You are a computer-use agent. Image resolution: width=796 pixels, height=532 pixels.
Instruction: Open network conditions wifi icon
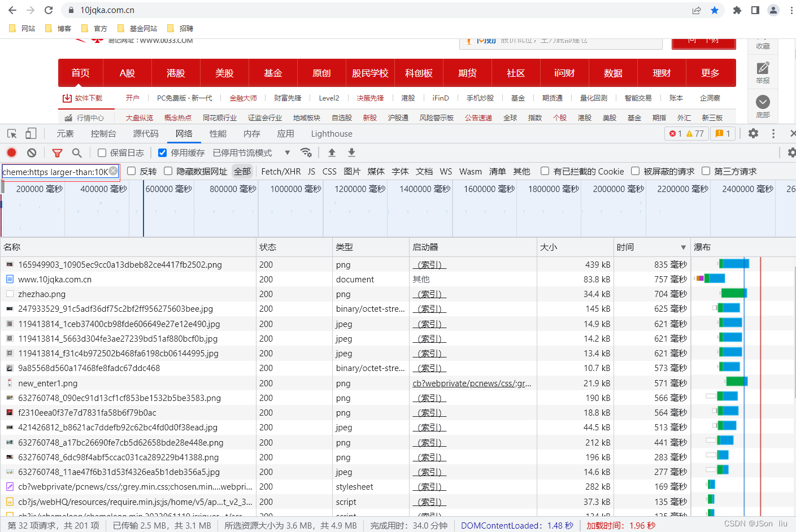306,152
